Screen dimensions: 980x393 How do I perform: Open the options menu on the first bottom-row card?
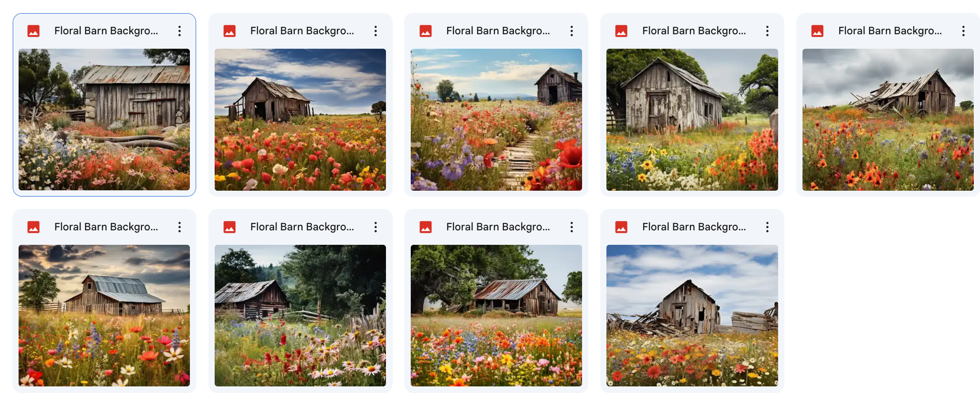(180, 227)
